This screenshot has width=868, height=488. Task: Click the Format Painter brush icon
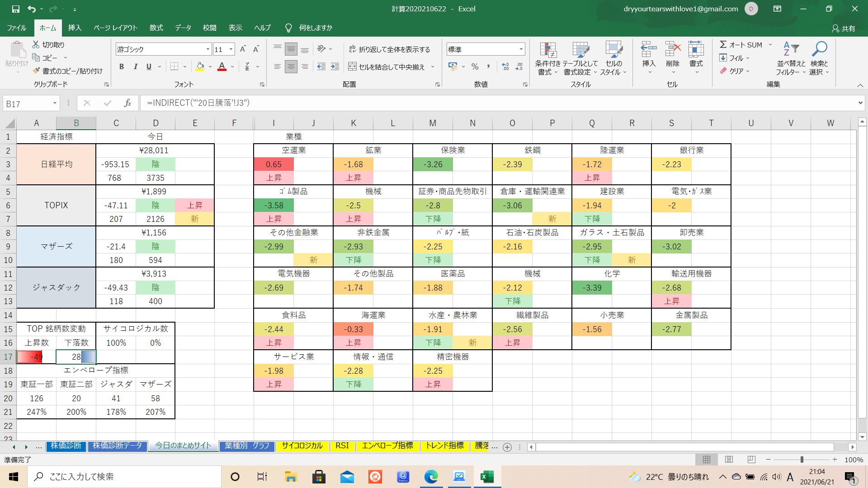[x=37, y=71]
